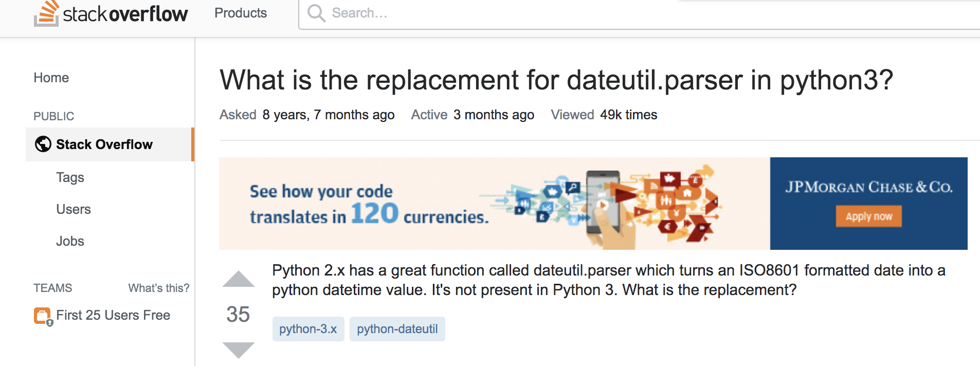
Task: Downvote the question with the down arrow
Action: tap(238, 350)
